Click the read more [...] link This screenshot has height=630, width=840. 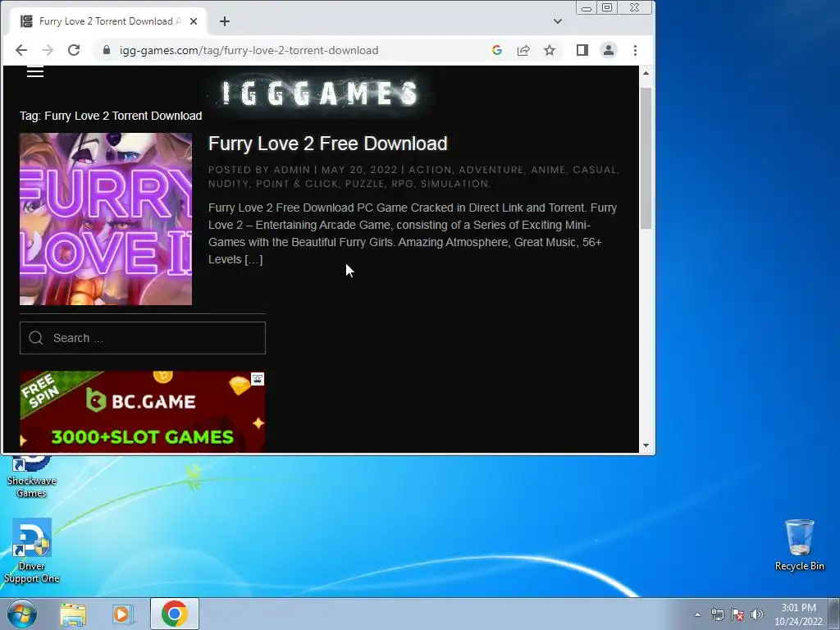[253, 260]
